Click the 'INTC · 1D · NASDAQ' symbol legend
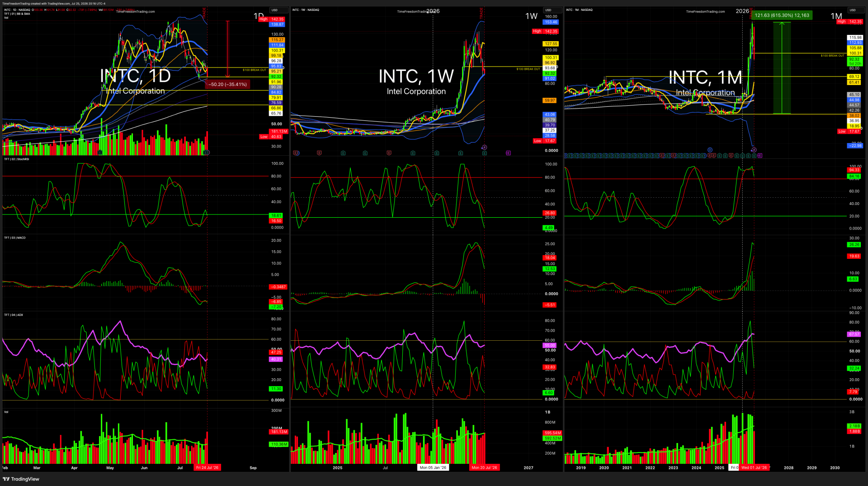Viewport: 868px width, 486px height. click(18, 10)
